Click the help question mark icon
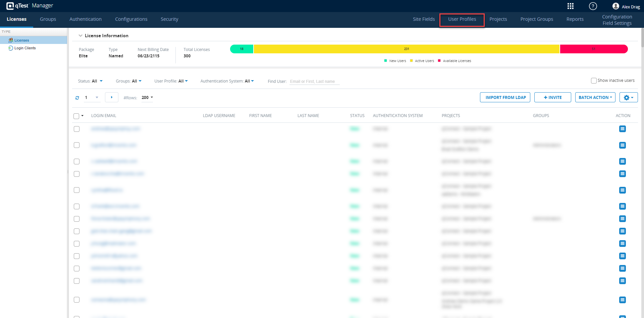Screen dimensions: 644x318 click(x=593, y=6)
